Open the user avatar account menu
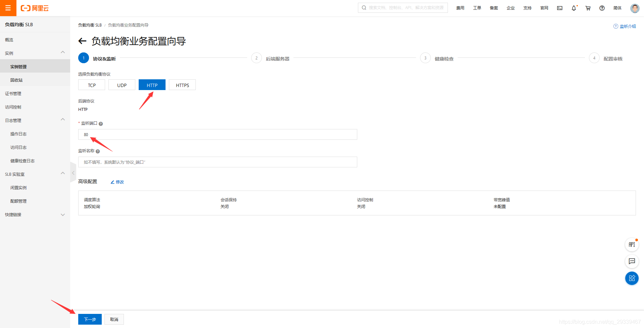This screenshot has height=328, width=644. point(635,8)
